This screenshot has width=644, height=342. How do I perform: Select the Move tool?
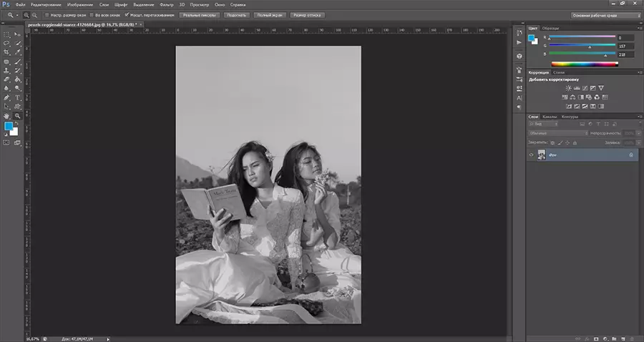click(x=17, y=34)
